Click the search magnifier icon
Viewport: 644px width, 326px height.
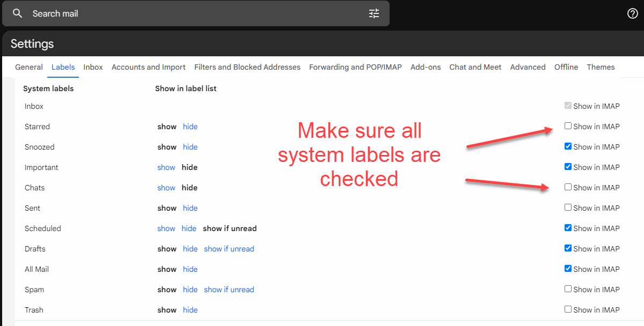point(18,13)
